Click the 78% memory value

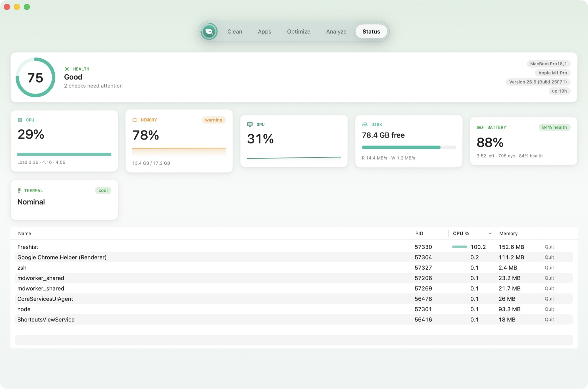tap(146, 135)
